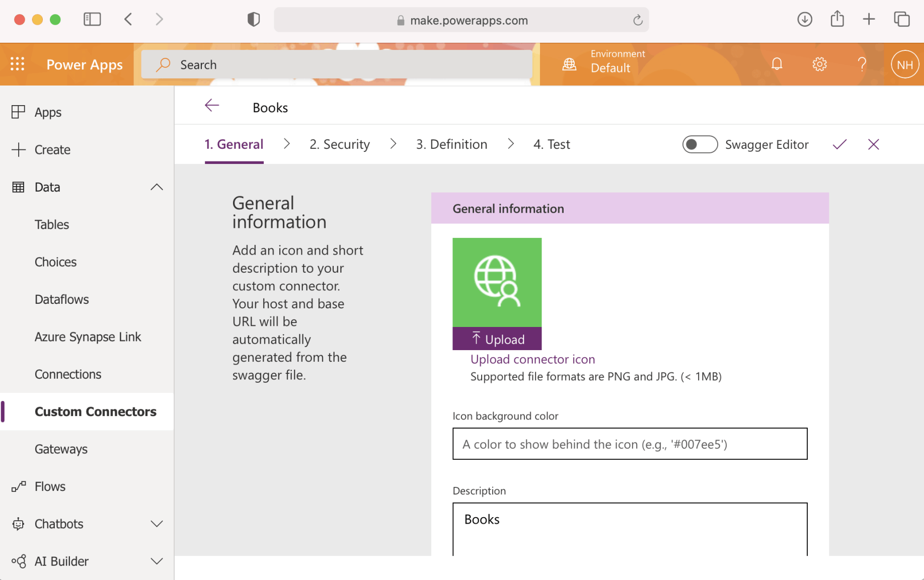Click the checkmark to save connector
This screenshot has width=924, height=580.
click(x=839, y=144)
